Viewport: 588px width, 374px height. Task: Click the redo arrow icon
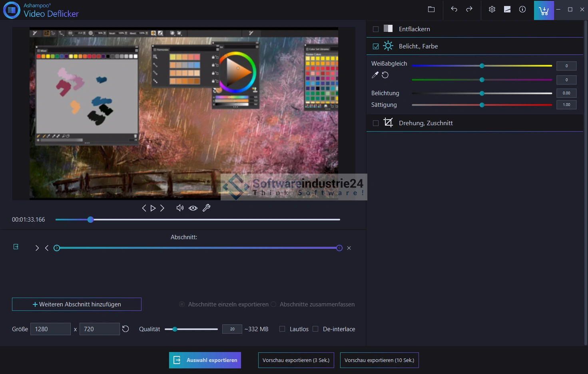pos(469,9)
